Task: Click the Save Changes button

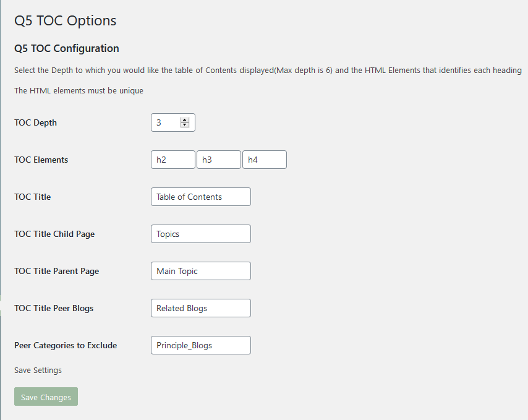Action: point(46,396)
